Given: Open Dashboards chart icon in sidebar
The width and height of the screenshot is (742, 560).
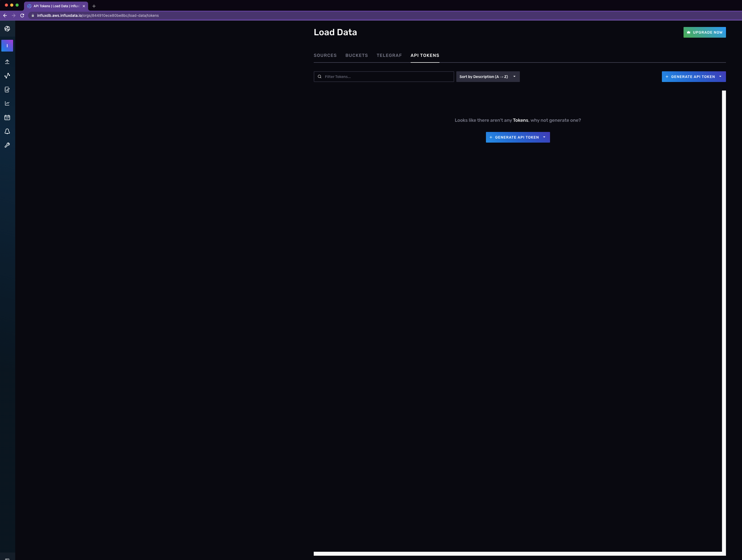Looking at the screenshot, I should [7, 103].
